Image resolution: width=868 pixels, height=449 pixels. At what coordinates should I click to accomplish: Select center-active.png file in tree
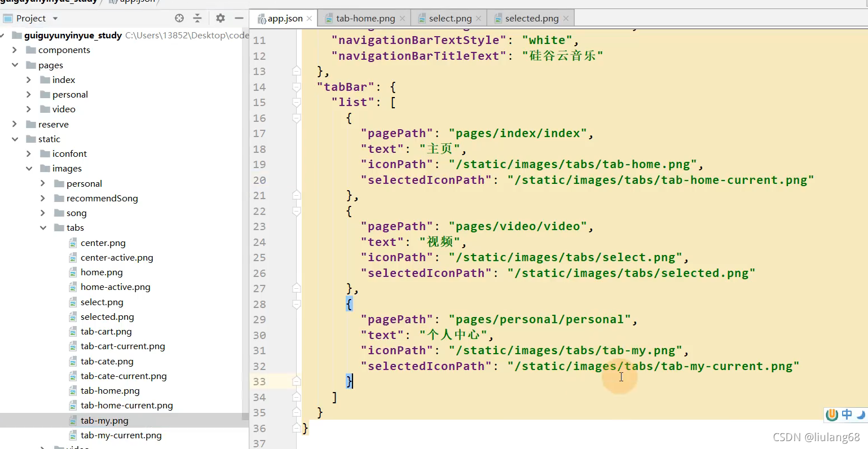coord(117,258)
